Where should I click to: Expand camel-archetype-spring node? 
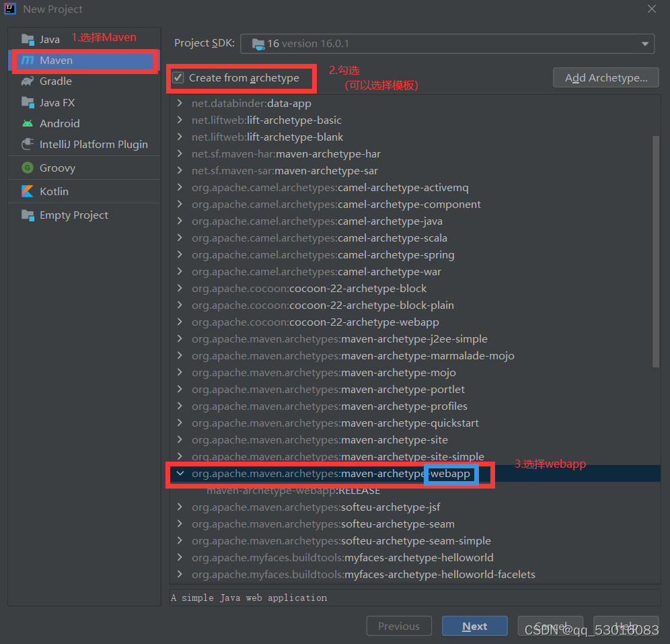point(180,254)
